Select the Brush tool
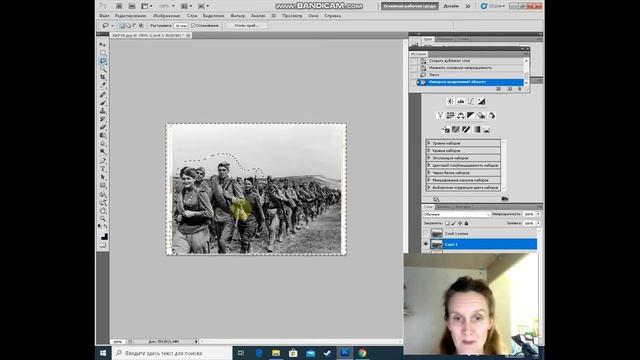This screenshot has width=640, height=360. click(103, 103)
